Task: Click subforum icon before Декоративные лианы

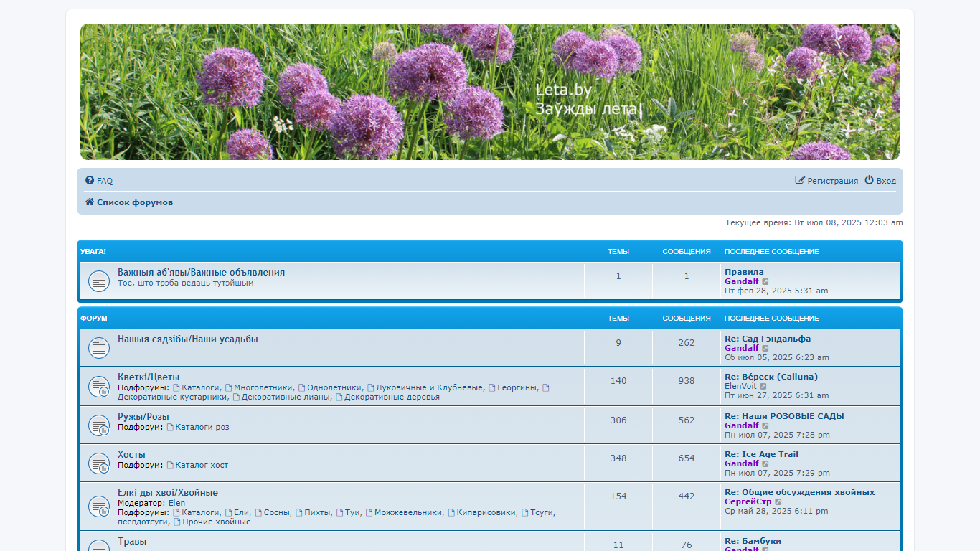Action: click(236, 397)
